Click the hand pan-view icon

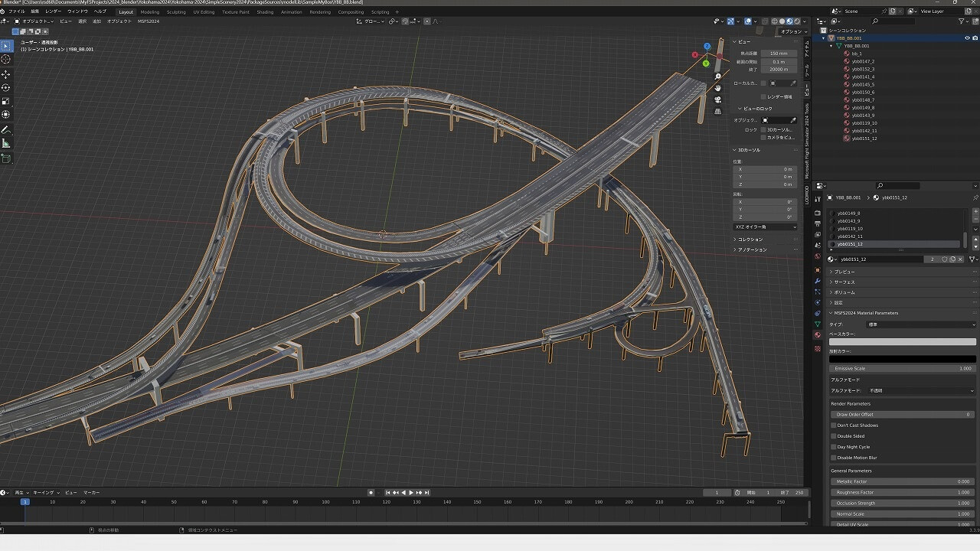(x=717, y=88)
